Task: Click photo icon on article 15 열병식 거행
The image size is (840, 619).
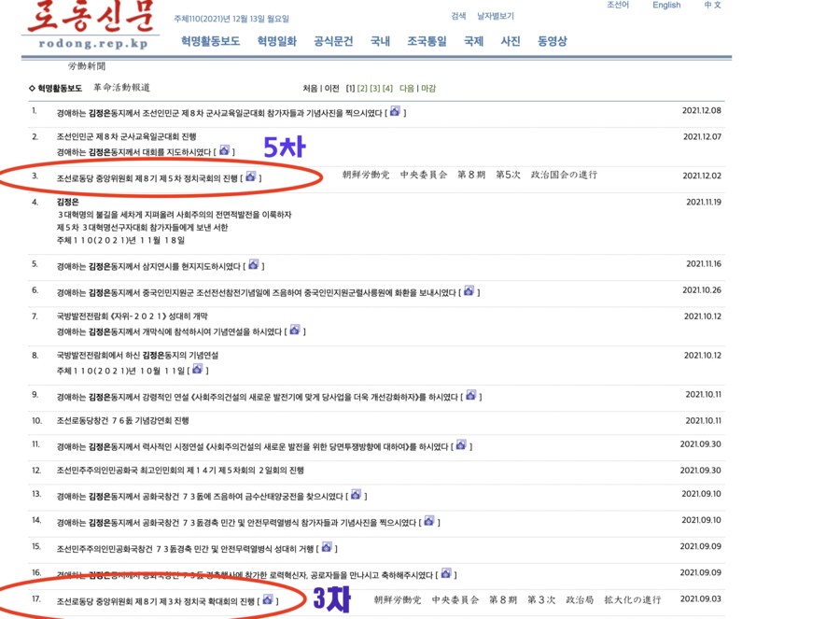Action: point(326,547)
